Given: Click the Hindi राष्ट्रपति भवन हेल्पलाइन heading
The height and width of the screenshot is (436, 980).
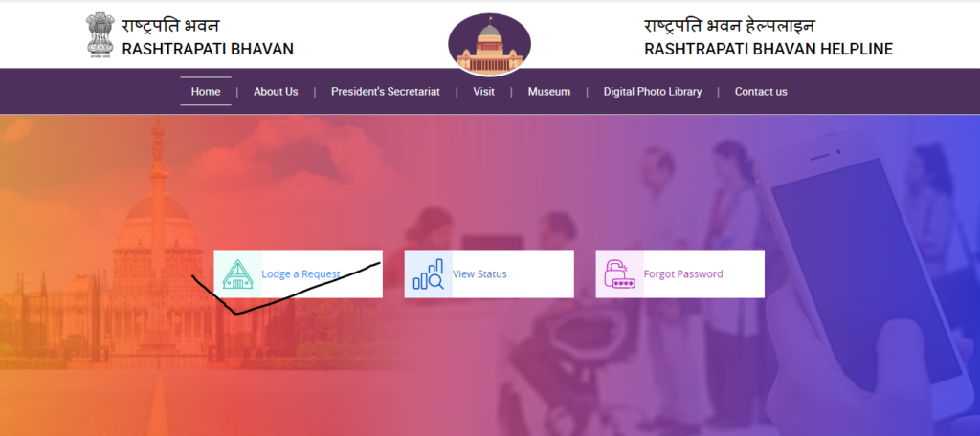Looking at the screenshot, I should tap(729, 26).
